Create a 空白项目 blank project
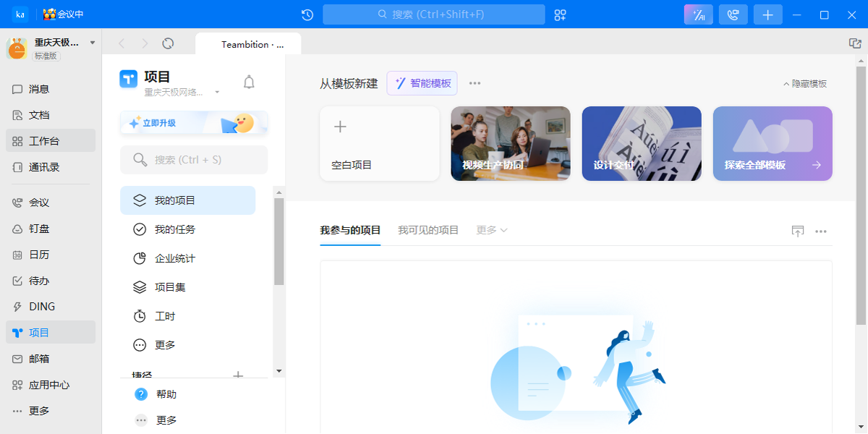 point(379,142)
